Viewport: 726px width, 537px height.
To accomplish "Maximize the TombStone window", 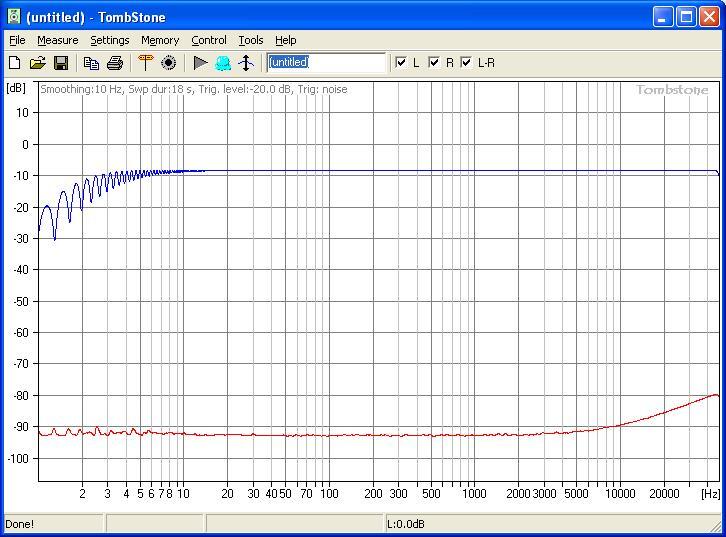I will [687, 17].
